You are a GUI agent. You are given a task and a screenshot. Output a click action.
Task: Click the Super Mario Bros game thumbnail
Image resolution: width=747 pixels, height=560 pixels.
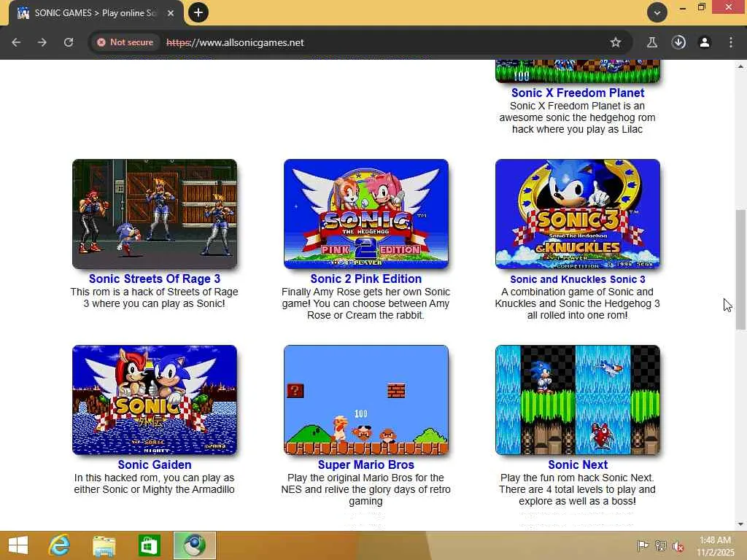coord(366,400)
